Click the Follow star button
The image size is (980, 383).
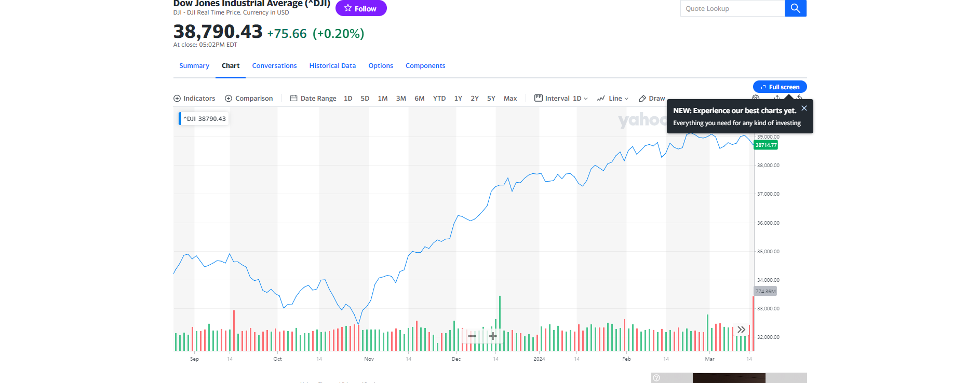coord(361,8)
